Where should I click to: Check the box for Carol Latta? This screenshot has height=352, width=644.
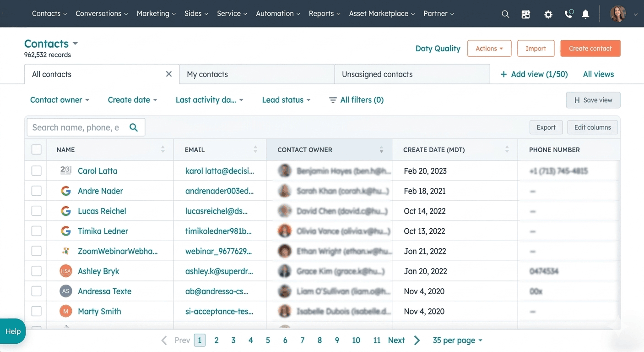point(37,170)
